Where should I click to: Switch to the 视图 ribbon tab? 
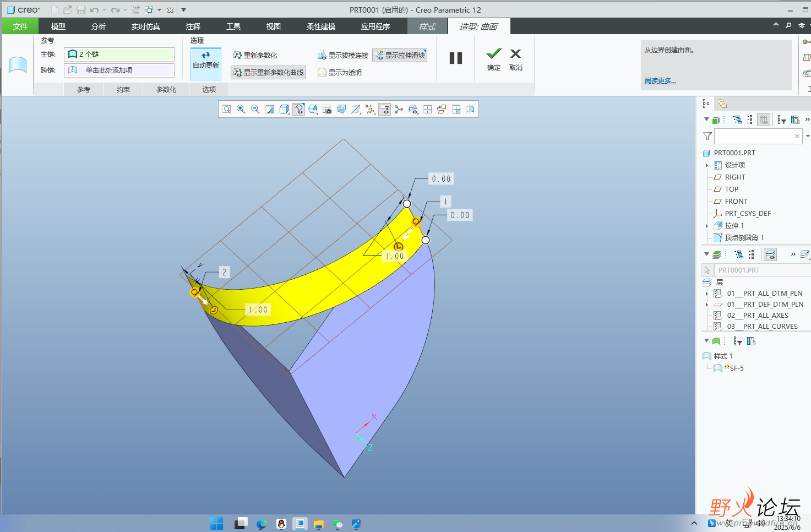pos(274,26)
